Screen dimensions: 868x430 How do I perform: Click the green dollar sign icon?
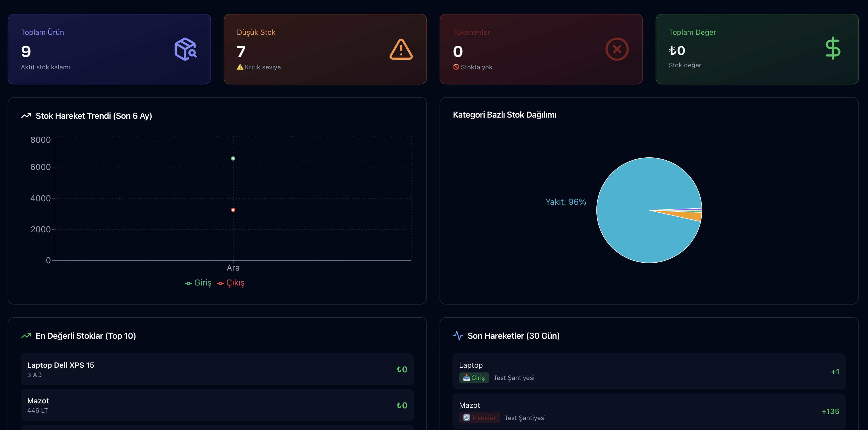tap(833, 48)
